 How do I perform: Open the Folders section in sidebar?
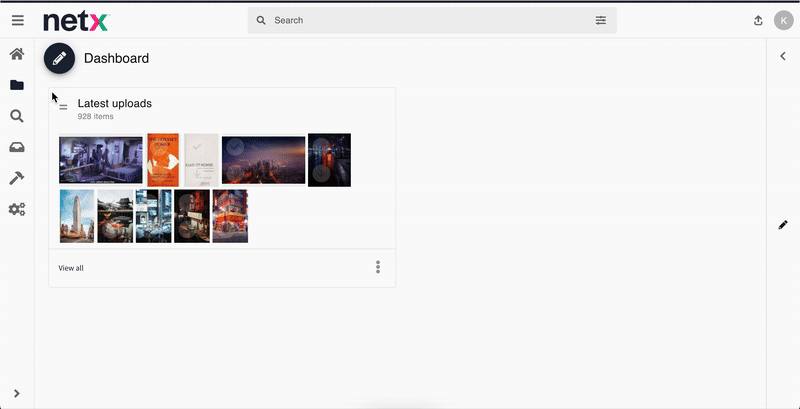17,85
